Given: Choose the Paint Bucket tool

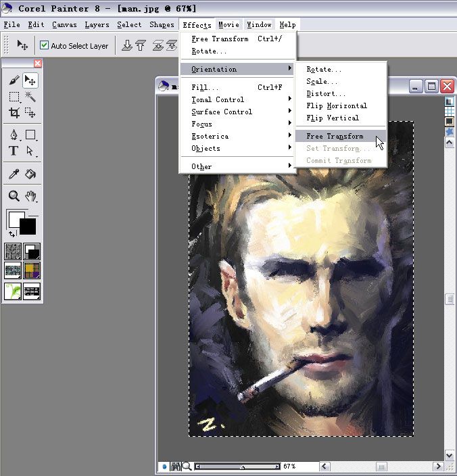Looking at the screenshot, I should pos(30,174).
